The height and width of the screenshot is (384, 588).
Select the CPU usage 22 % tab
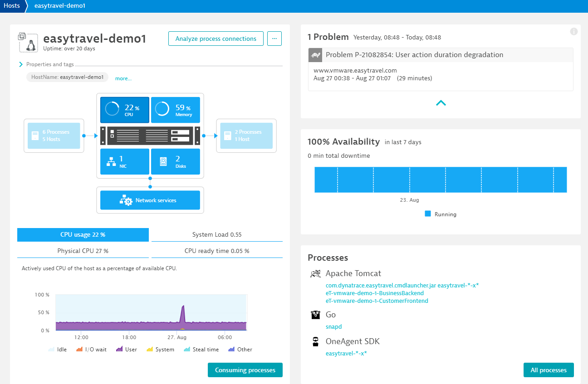[83, 235]
